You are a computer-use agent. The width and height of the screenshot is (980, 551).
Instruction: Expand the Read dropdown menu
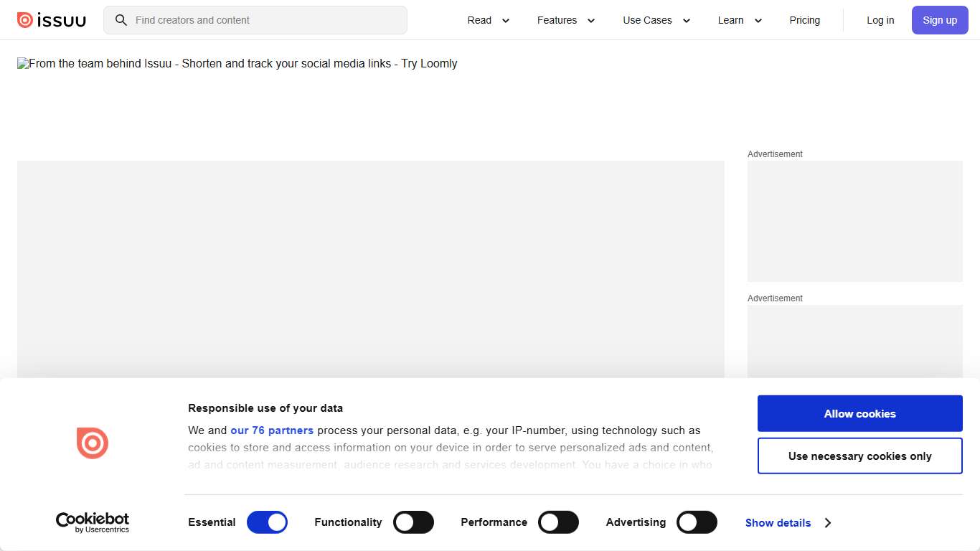tap(489, 20)
